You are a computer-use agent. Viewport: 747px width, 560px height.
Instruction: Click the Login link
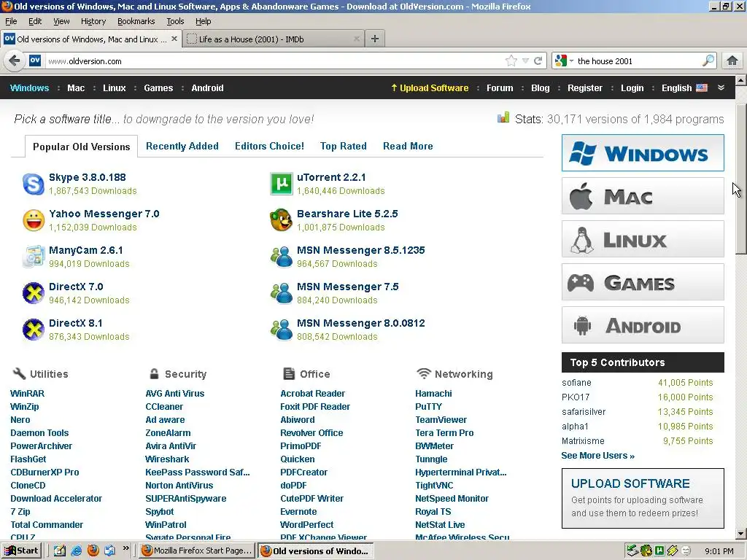(x=632, y=87)
